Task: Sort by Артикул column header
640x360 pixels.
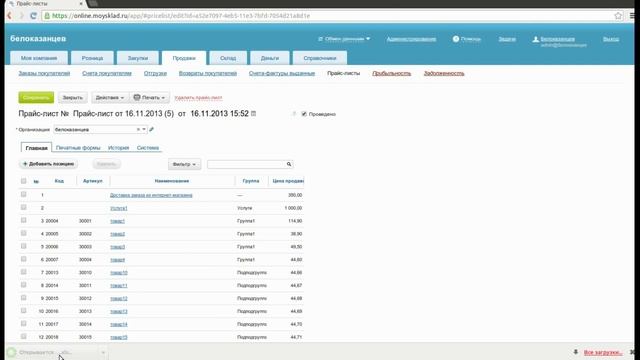Action: pos(93,181)
